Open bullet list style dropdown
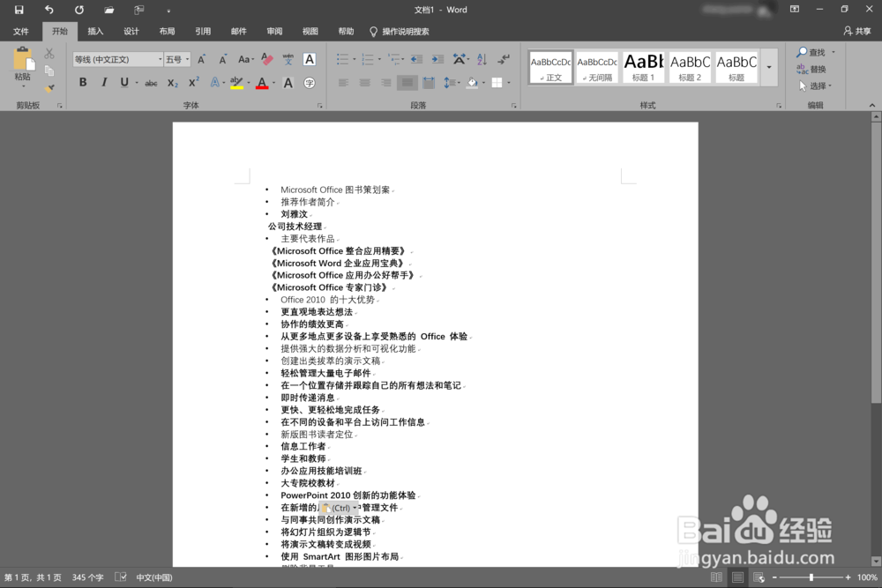This screenshot has width=882, height=588. click(355, 59)
